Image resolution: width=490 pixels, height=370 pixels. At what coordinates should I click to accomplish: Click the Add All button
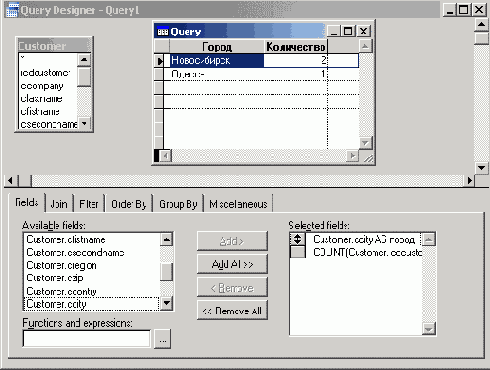232,264
